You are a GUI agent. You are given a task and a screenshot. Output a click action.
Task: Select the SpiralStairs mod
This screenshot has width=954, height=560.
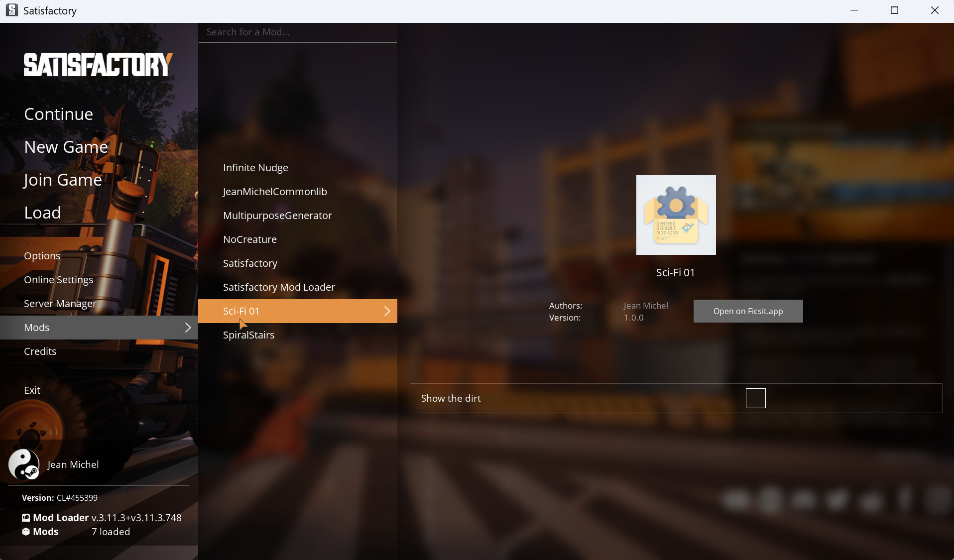click(x=249, y=335)
